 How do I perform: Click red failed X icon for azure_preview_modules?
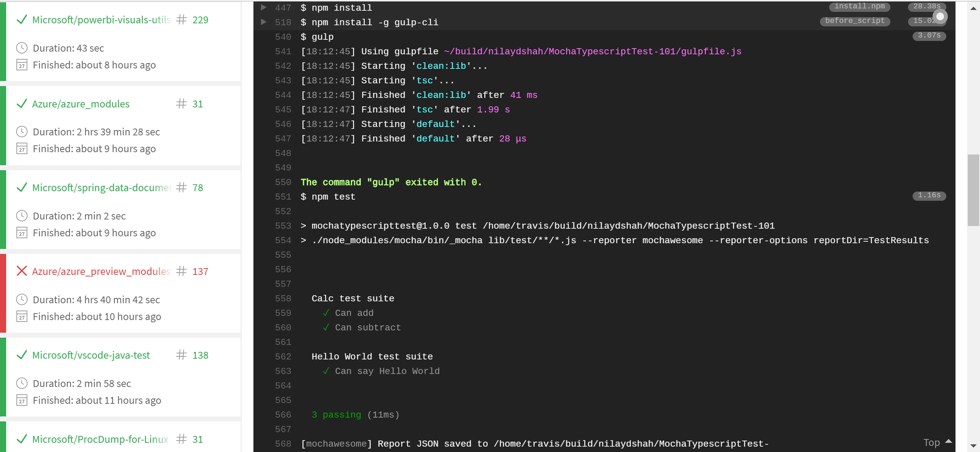pos(22,271)
